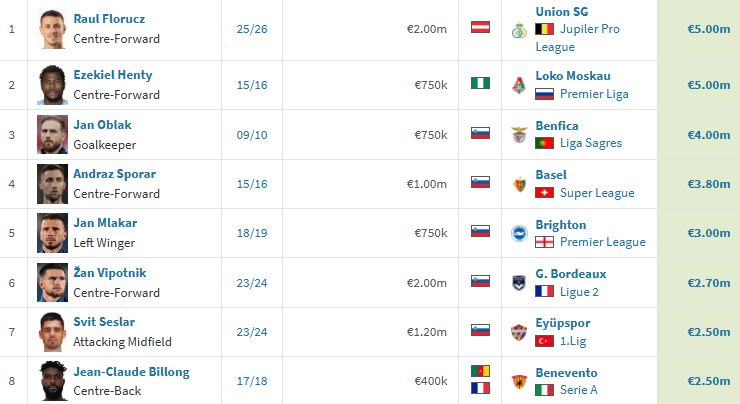Click the Benfica club crest icon
This screenshot has width=740, height=404.
(518, 134)
